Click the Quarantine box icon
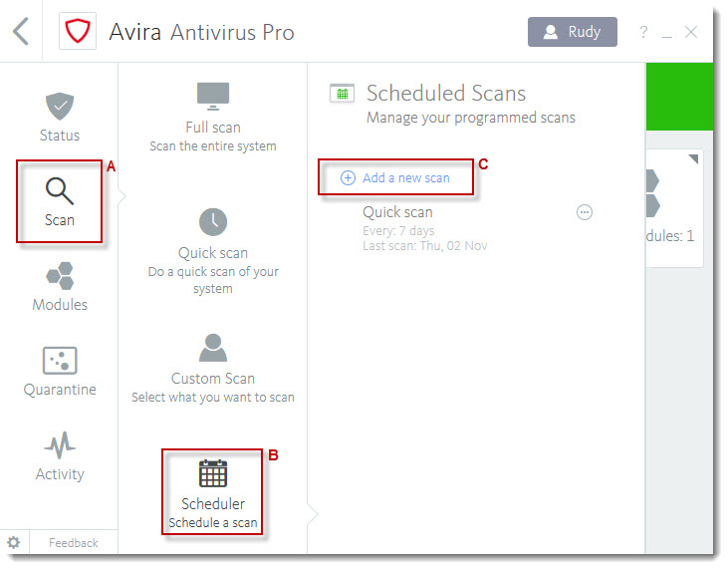The width and height of the screenshot is (728, 569). [x=60, y=360]
